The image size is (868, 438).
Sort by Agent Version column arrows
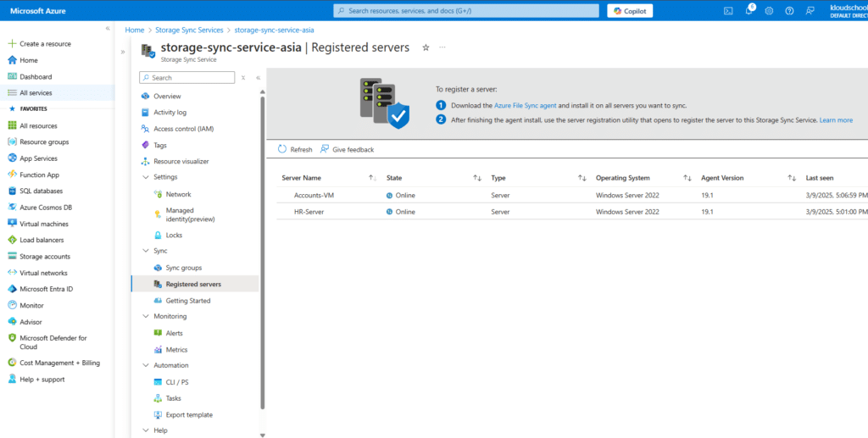[x=792, y=178]
